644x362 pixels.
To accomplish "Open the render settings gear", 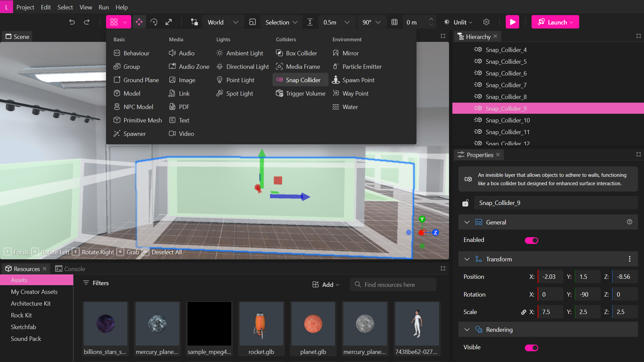I will point(486,22).
